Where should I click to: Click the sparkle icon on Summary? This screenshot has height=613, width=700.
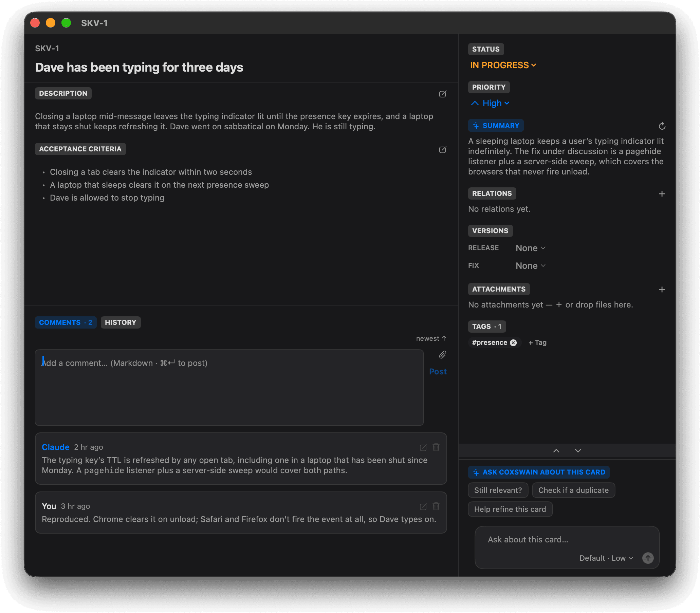[x=476, y=126]
